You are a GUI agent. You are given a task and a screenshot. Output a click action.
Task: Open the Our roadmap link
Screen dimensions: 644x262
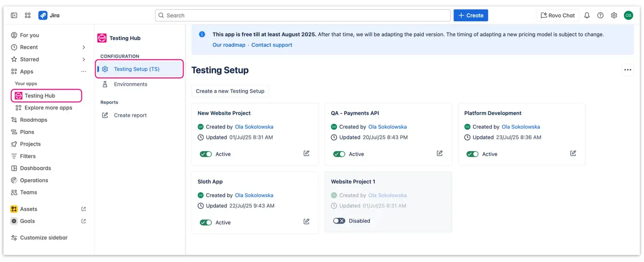[229, 45]
